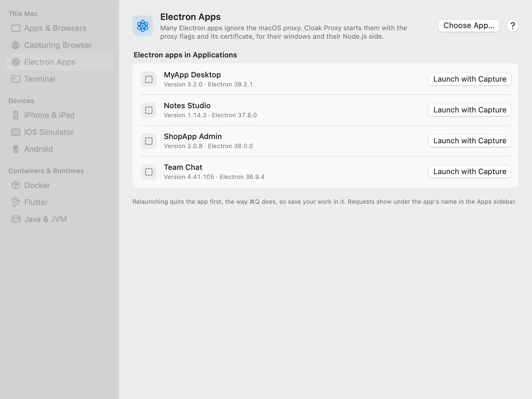Select Flutter in the sidebar
Screen dimensions: 532x399
coord(59,202)
